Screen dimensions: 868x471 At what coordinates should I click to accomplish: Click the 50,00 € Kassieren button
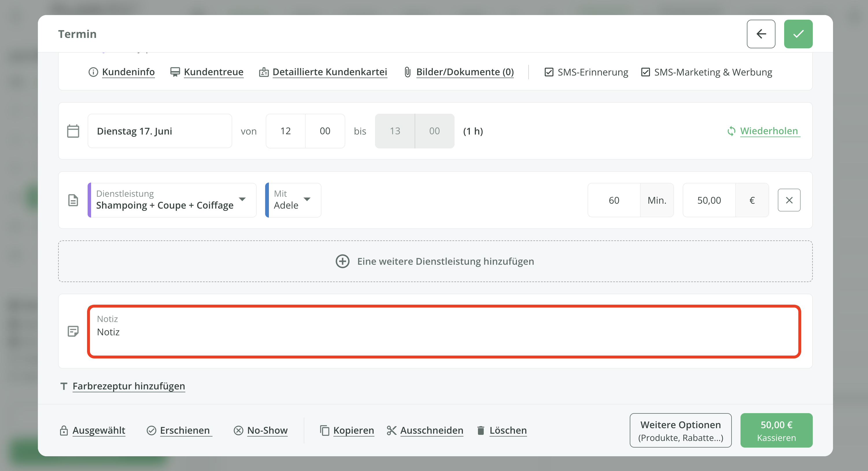click(x=776, y=430)
